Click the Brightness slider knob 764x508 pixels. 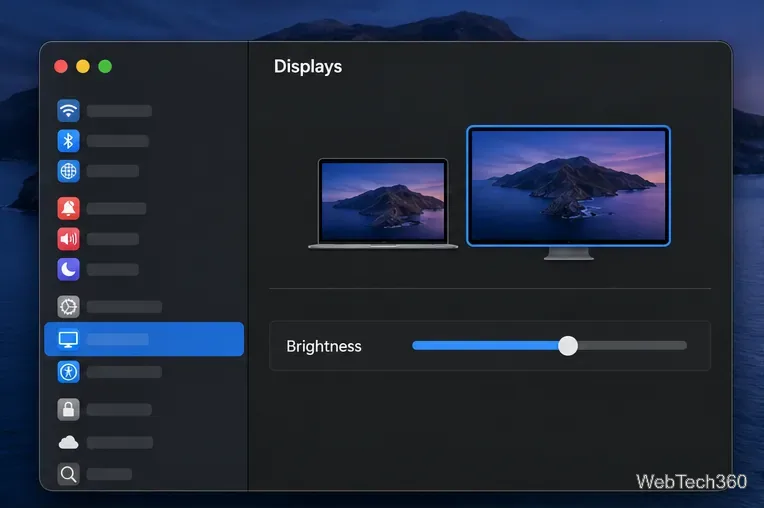click(568, 346)
